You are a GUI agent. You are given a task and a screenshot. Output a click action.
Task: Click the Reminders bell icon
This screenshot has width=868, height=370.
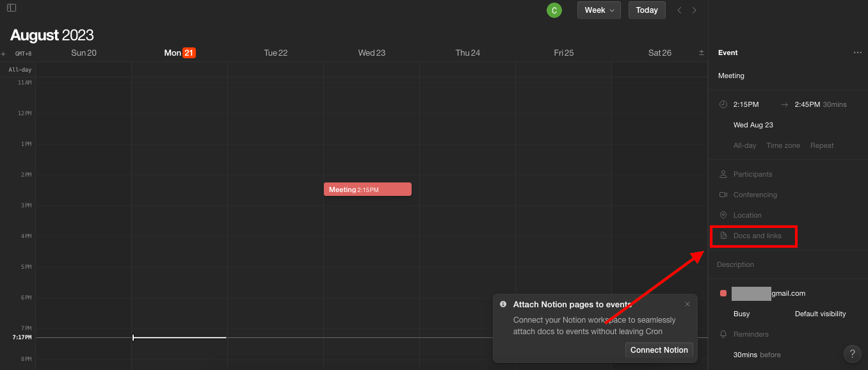point(723,334)
